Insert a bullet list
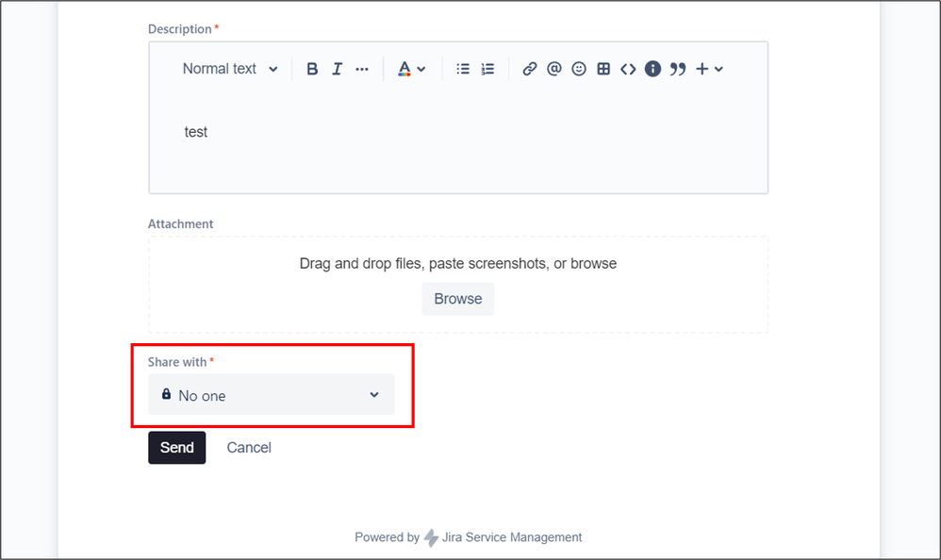This screenshot has width=941, height=560. point(463,69)
